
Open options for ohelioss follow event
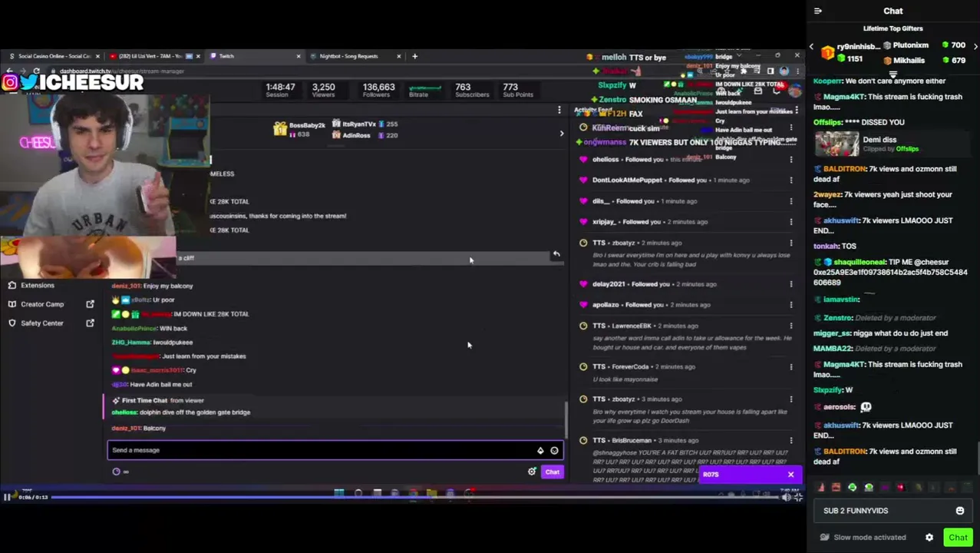click(791, 160)
